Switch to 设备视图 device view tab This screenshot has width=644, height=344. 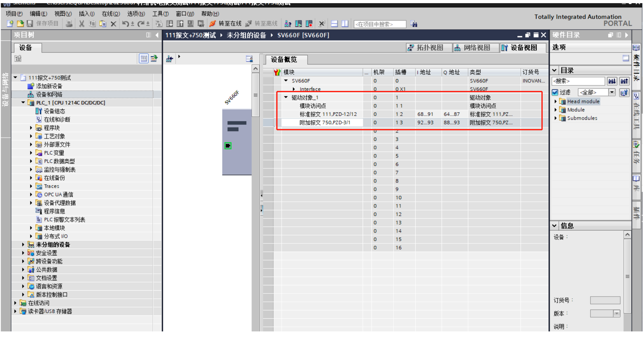pos(523,48)
